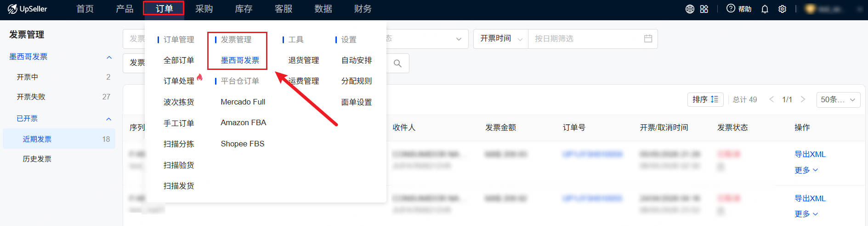
Task: Click 导出XML in the second row
Action: tap(810, 198)
